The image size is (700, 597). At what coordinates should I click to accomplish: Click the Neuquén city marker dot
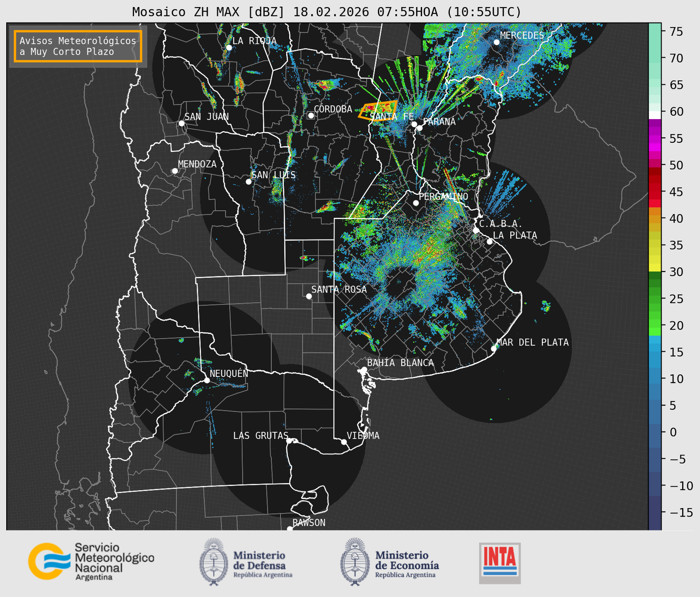coord(207,380)
